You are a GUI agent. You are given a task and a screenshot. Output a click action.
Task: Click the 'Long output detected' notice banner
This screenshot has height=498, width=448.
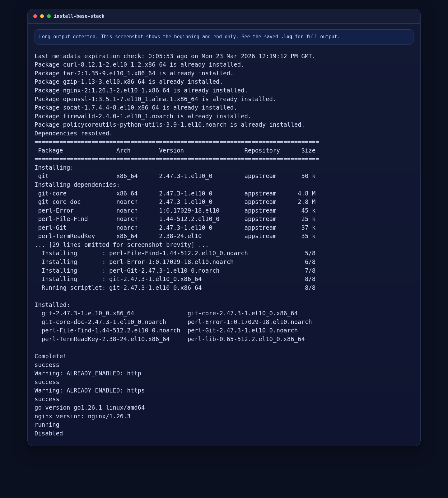pos(224,37)
